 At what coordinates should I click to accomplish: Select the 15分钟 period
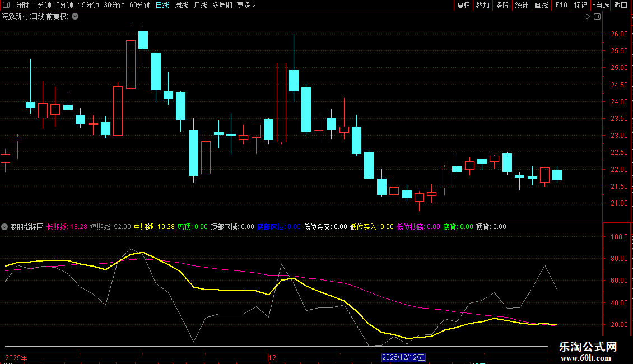pyautogui.click(x=89, y=5)
